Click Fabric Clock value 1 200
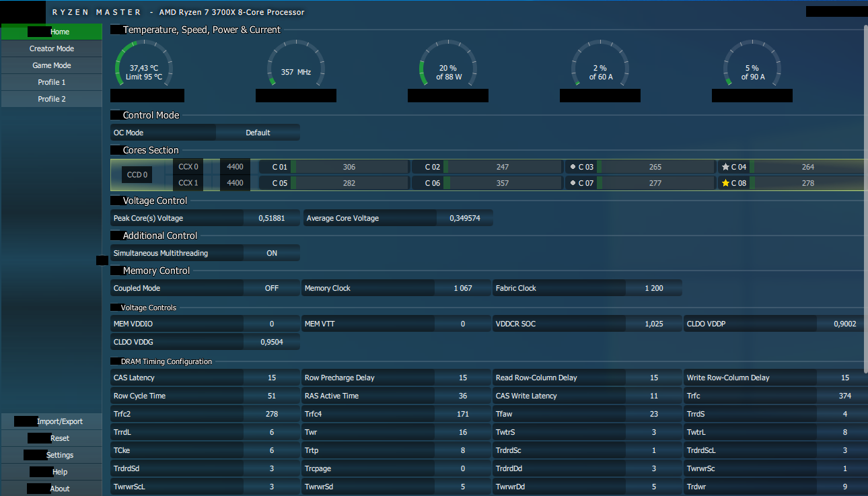 pos(654,288)
